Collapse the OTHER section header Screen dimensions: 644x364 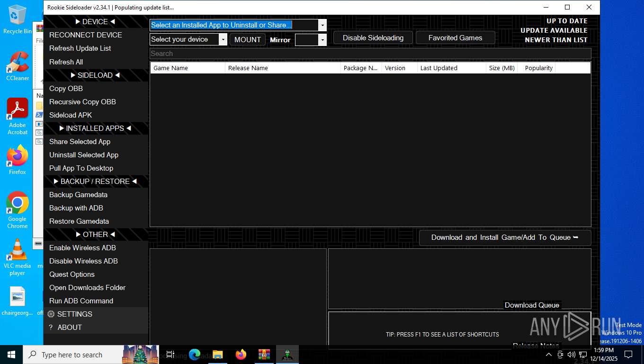(96, 234)
